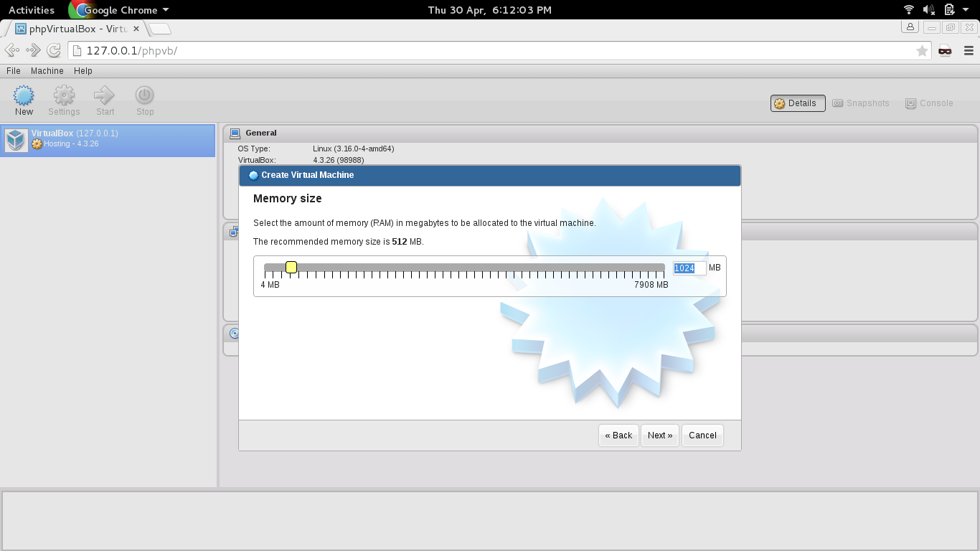Click the "4.3.26 (98988)" version value
Viewport: 980px width, 551px height.
click(339, 160)
